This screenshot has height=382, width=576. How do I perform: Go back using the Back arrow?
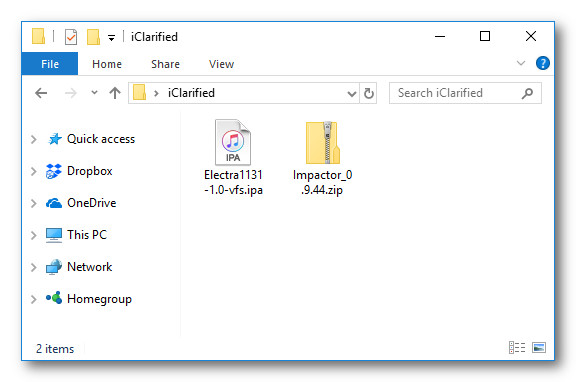click(x=41, y=93)
